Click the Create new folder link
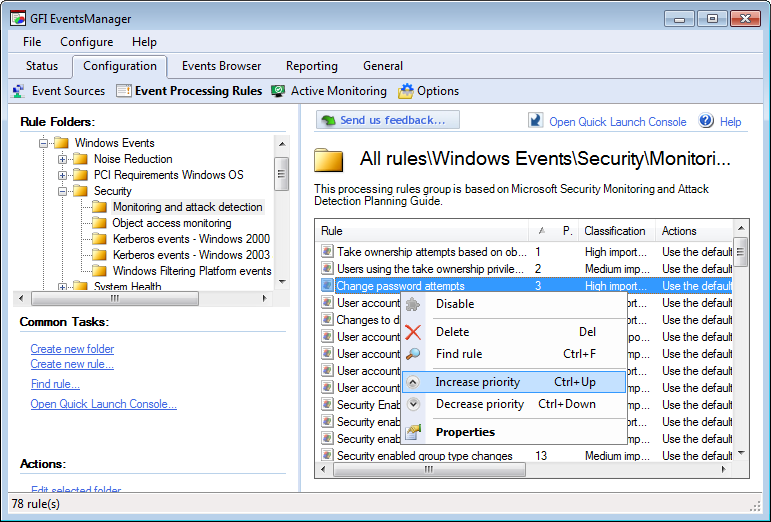 click(x=72, y=349)
